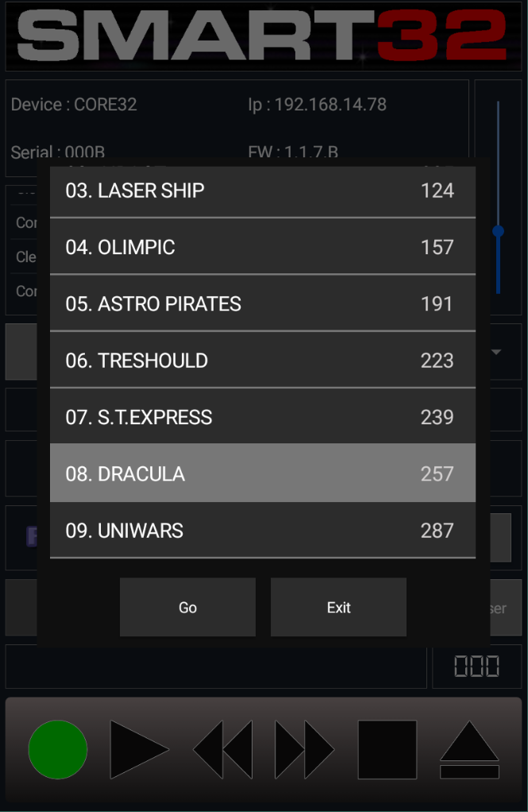Viewport: 528px width, 812px height.
Task: Click highlighted 08. DRACULA row
Action: click(263, 474)
